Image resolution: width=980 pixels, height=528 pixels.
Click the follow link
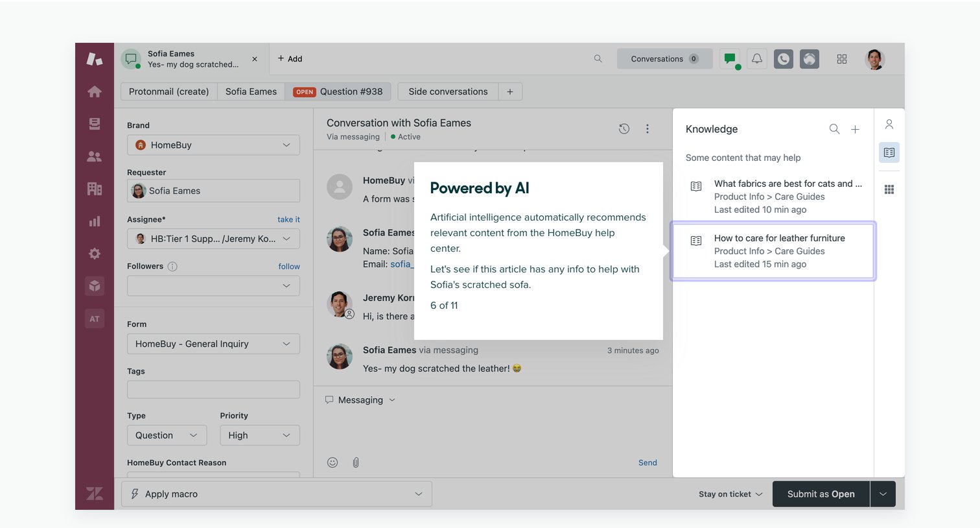(289, 266)
